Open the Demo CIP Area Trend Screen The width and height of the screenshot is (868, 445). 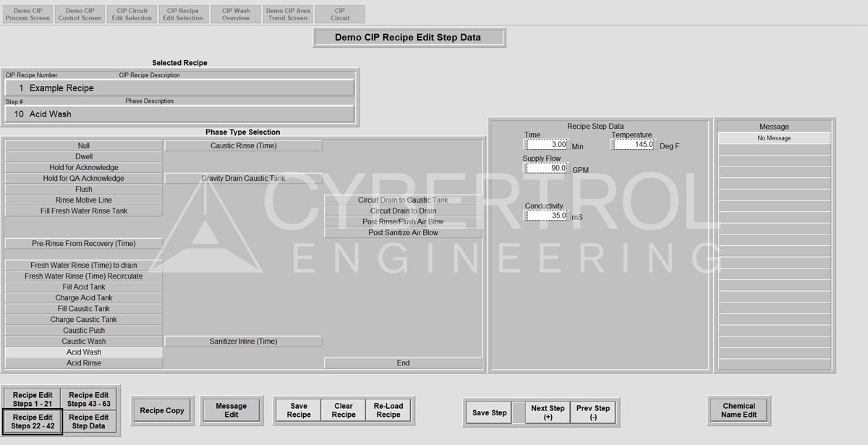click(x=287, y=13)
